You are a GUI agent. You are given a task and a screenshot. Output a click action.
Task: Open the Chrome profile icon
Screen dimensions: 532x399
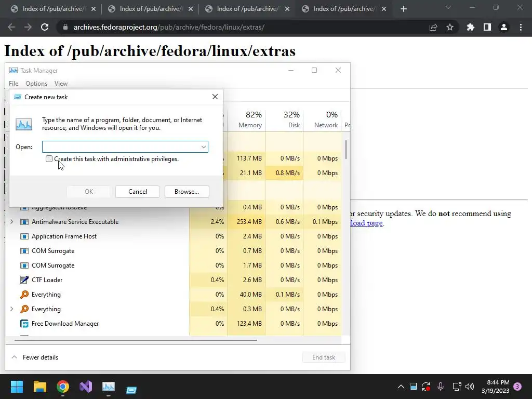tap(504, 27)
